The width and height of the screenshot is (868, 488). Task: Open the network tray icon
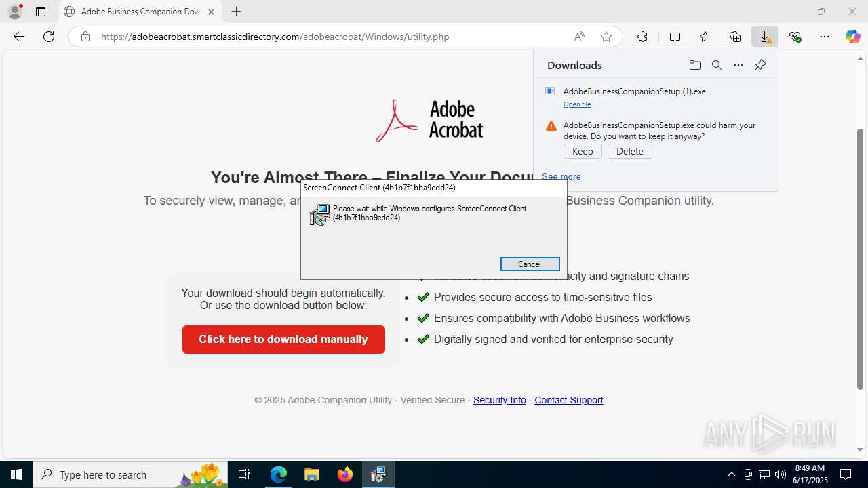click(764, 474)
